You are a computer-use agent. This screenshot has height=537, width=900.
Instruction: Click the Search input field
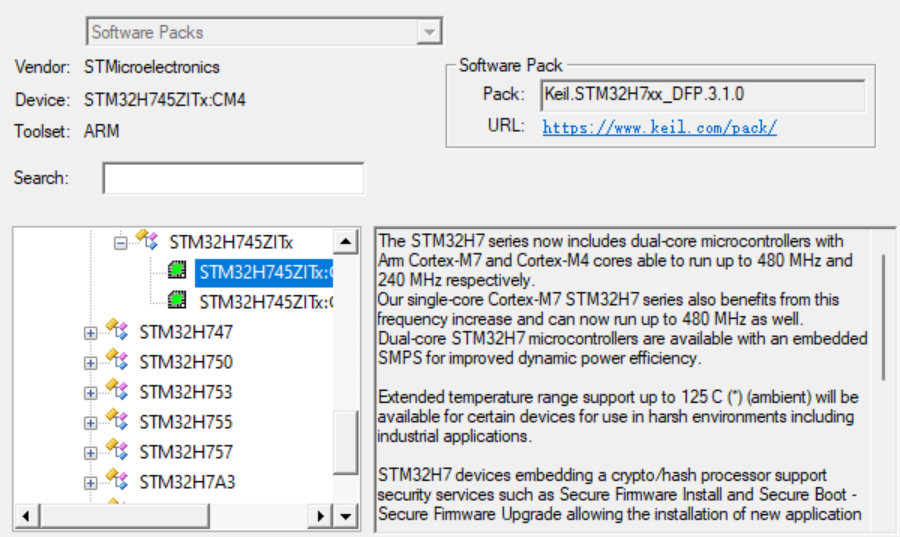coord(233,178)
